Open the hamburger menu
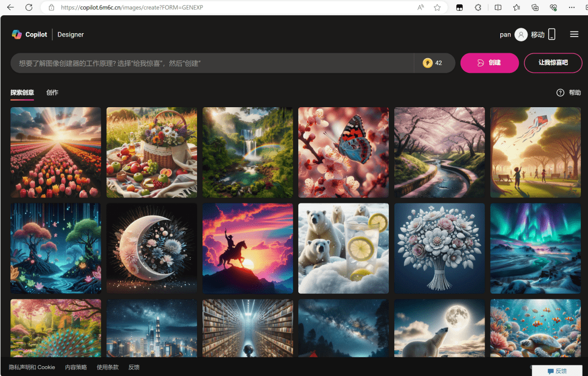The height and width of the screenshot is (376, 588). click(574, 34)
